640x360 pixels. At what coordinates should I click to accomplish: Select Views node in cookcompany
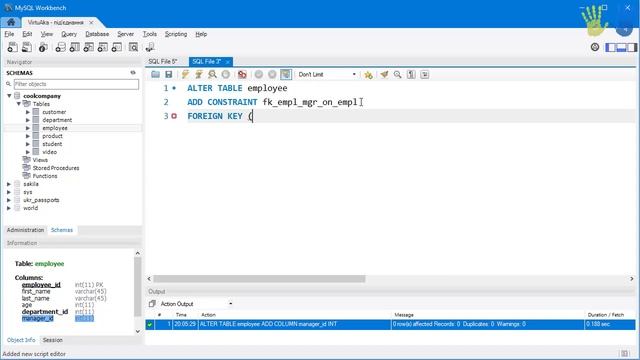[40, 160]
